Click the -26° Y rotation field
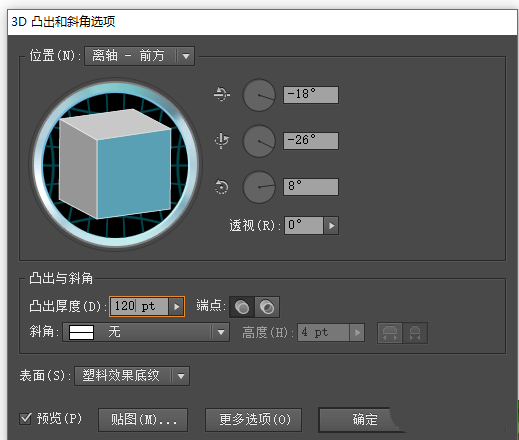Viewport: 519px width, 440px height. coord(311,141)
